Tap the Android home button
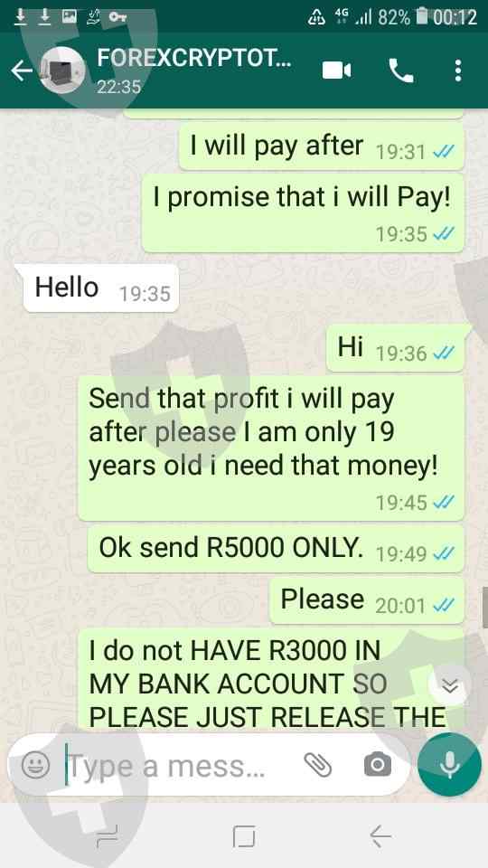This screenshot has width=488, height=868. (244, 835)
